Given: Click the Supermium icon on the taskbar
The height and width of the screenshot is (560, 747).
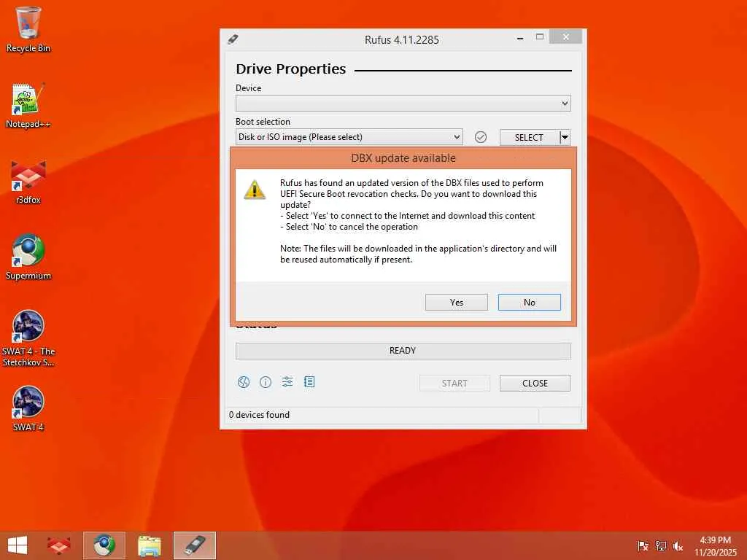Looking at the screenshot, I should [x=104, y=545].
